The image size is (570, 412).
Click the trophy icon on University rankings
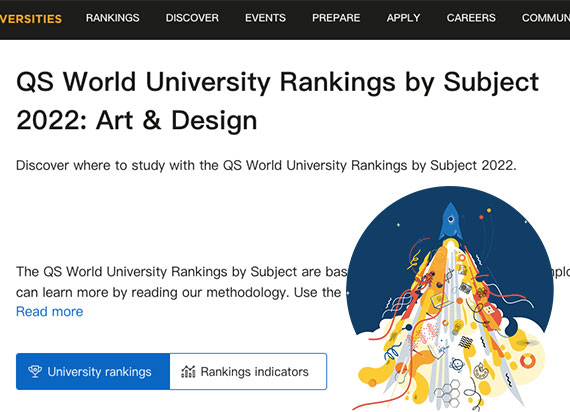[35, 371]
